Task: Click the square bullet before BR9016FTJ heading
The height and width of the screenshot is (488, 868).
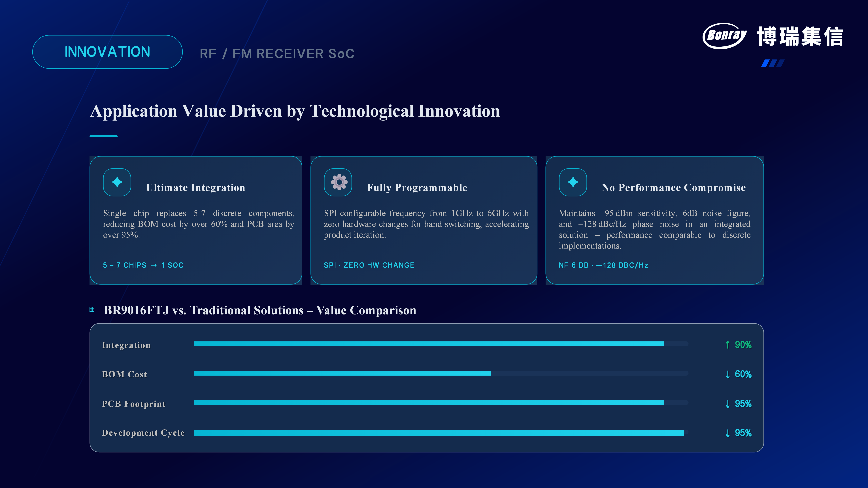Action: pyautogui.click(x=92, y=309)
